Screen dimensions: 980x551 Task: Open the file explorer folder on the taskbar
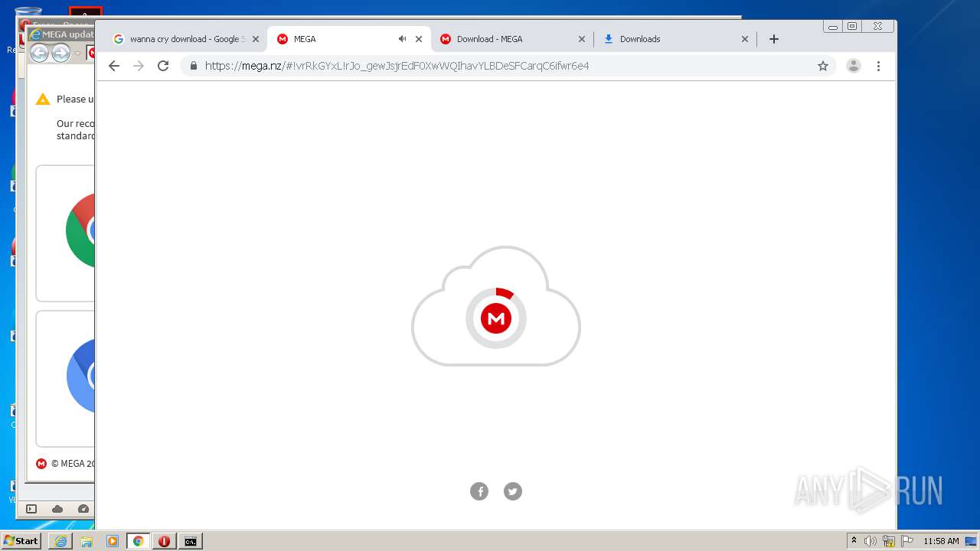tap(87, 541)
